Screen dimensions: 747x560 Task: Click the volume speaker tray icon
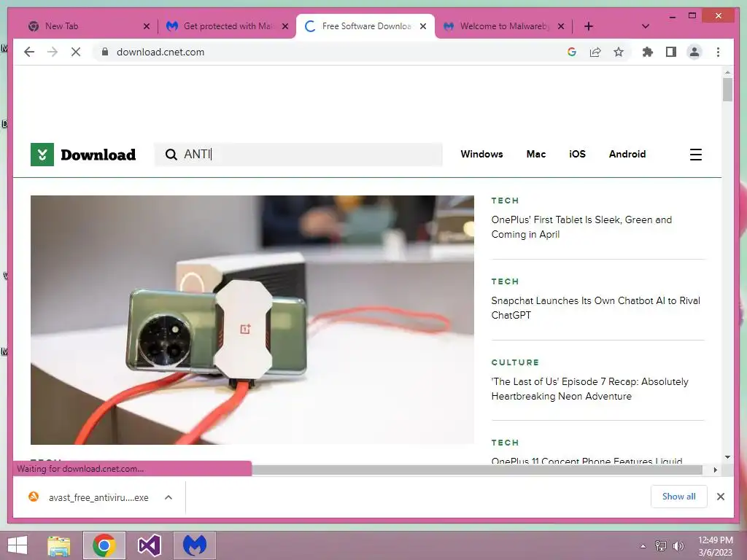click(x=678, y=546)
